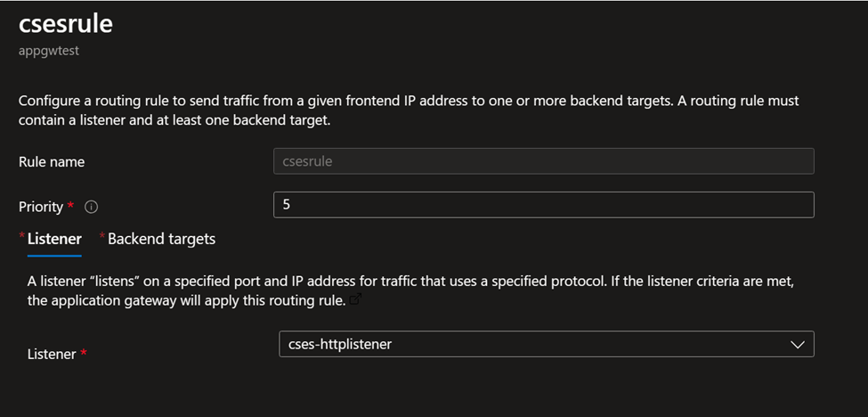The image size is (868, 417).
Task: Click the Listener label beside the dropdown
Action: 52,354
